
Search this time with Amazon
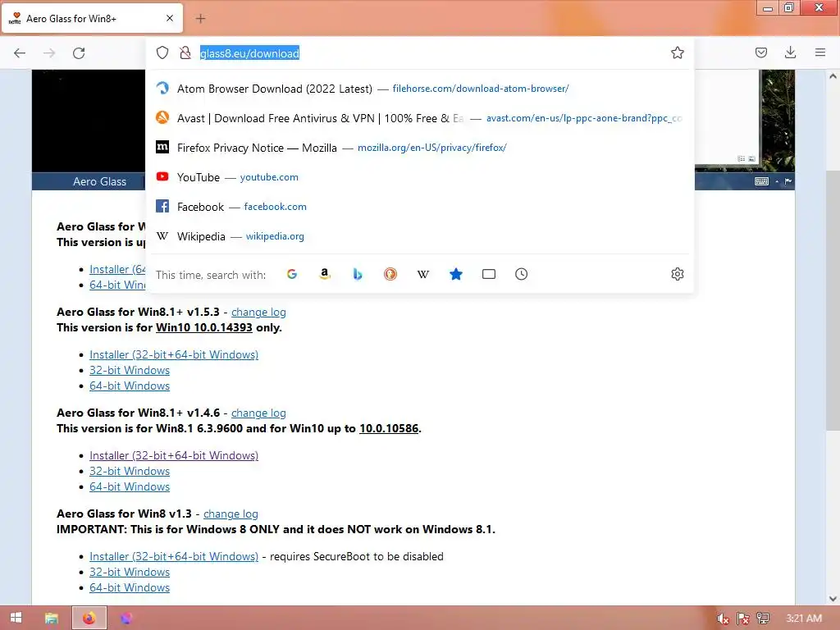pyautogui.click(x=325, y=274)
